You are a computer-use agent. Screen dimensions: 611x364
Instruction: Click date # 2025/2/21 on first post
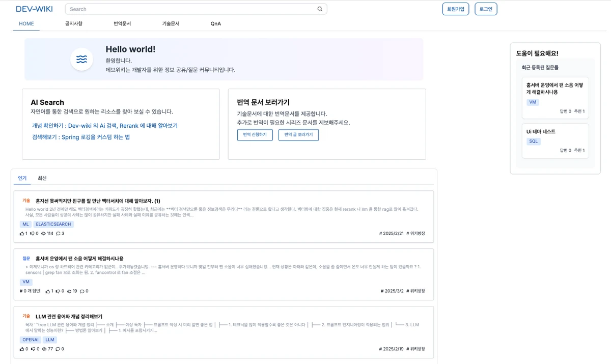point(392,234)
